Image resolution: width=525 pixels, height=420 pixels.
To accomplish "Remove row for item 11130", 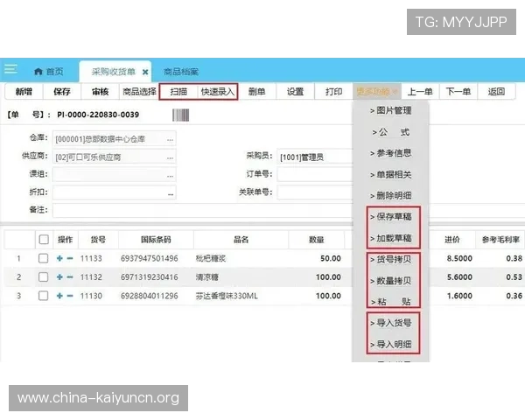I will [x=70, y=296].
